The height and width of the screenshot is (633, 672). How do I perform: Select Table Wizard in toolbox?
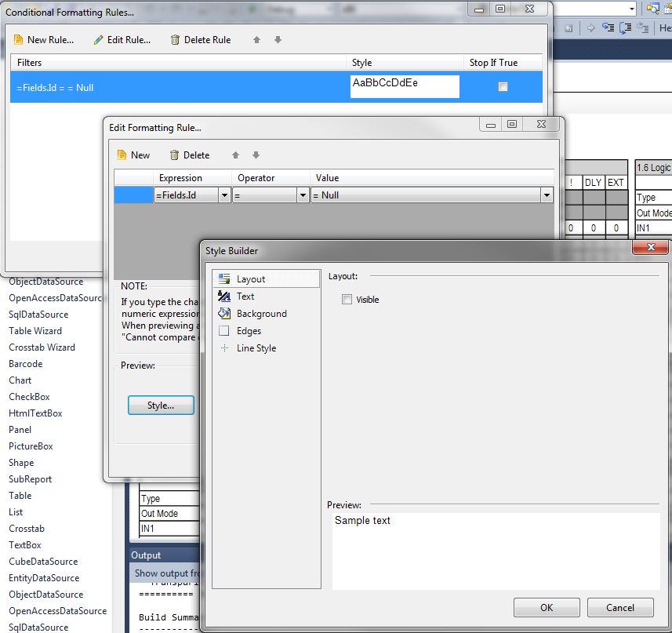click(35, 331)
